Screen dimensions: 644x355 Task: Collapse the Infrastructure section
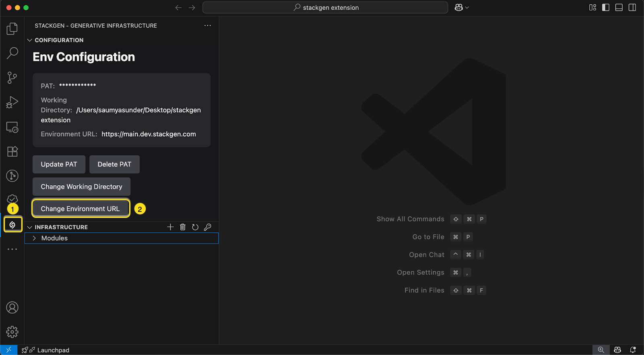[29, 227]
